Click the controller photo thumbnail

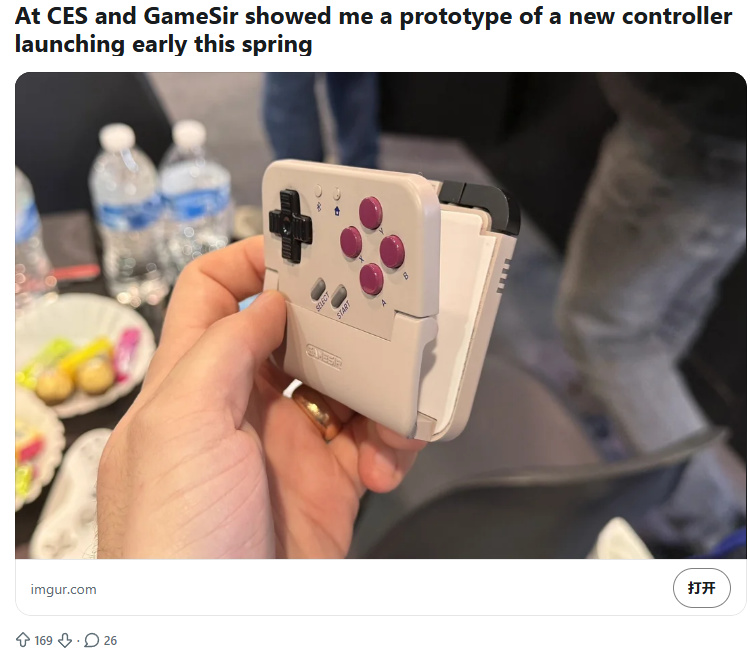381,315
